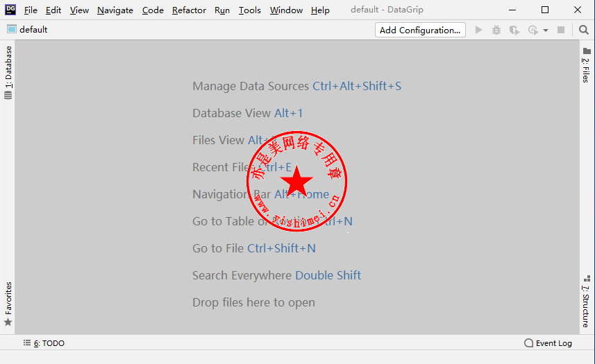Open the Favorites tool window
The image size is (595, 364).
[8, 304]
